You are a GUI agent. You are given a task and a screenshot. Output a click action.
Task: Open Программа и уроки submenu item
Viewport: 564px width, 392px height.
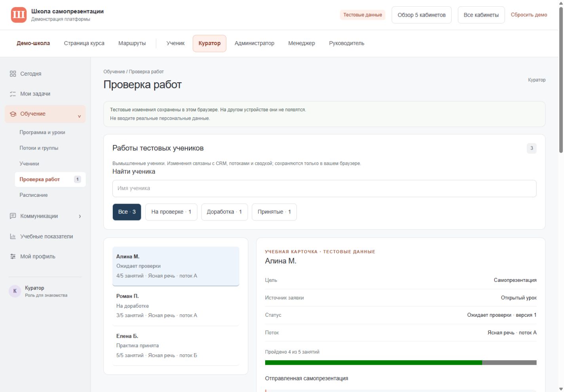(x=42, y=132)
